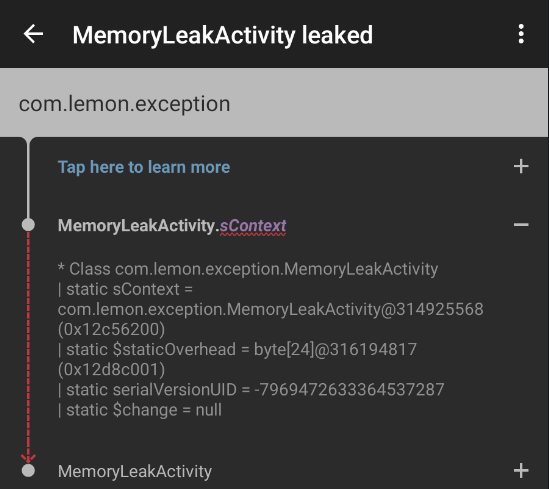Click the MemoryLeakActivity leaked title

(223, 35)
